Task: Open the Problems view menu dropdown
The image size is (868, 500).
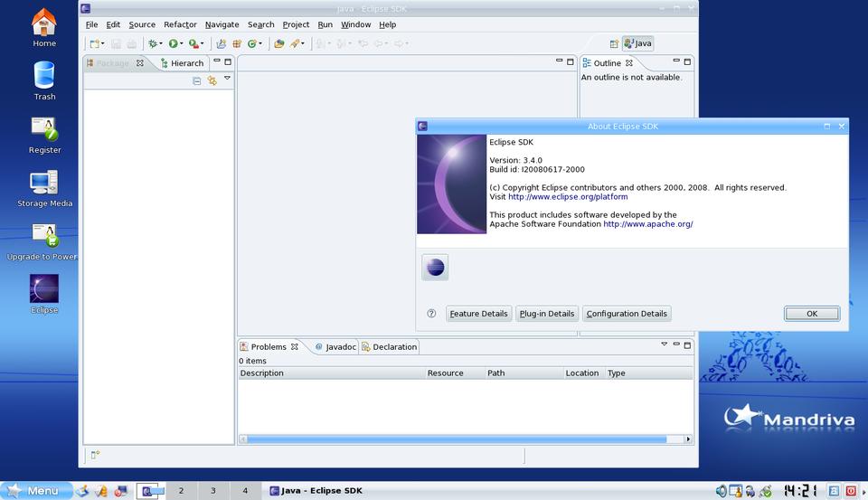Action: coord(664,344)
